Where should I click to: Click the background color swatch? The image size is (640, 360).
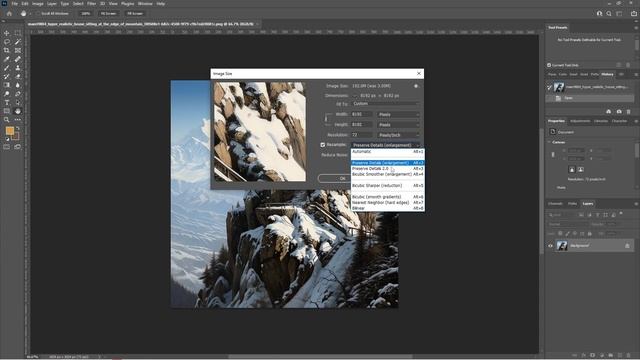(x=16, y=136)
